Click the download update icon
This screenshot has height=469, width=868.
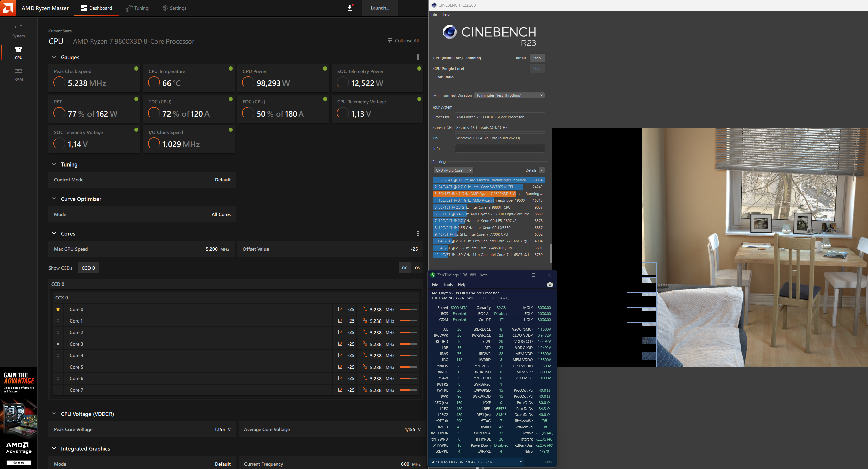[x=350, y=8]
